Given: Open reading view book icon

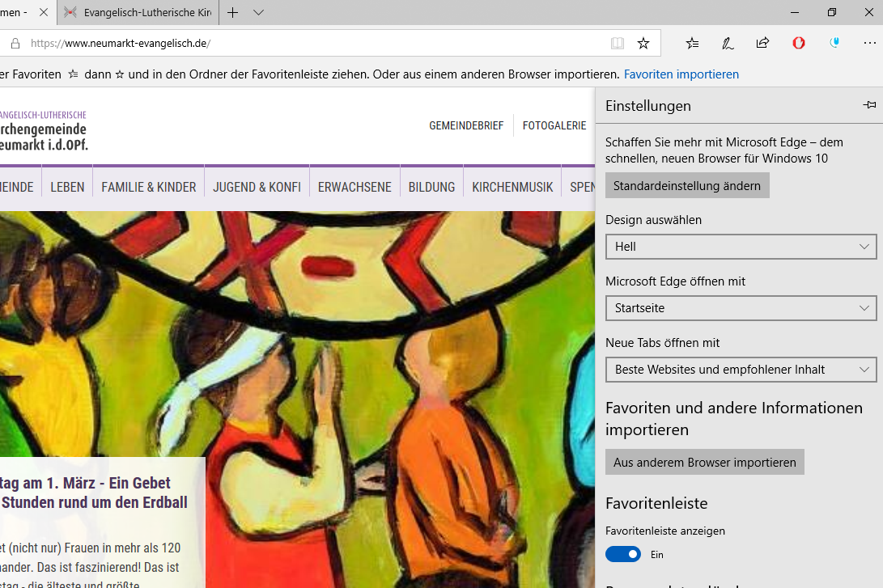Looking at the screenshot, I should tap(618, 44).
